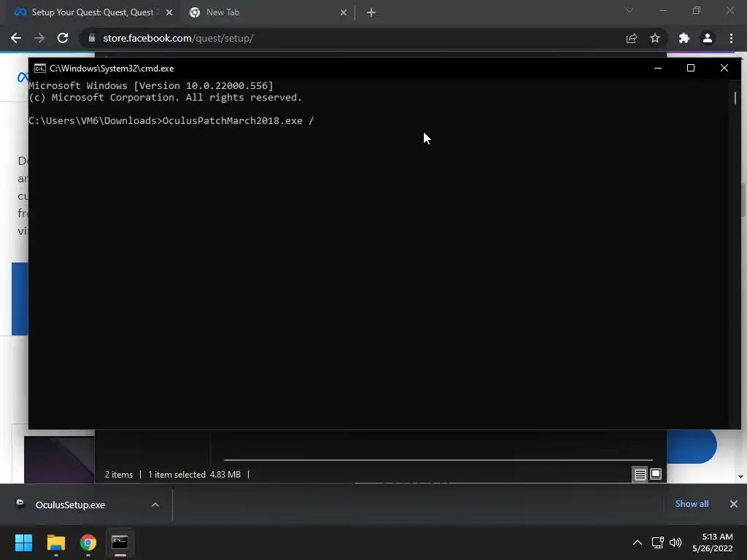
Task: Minimize the Chrome window
Action: pos(662,10)
